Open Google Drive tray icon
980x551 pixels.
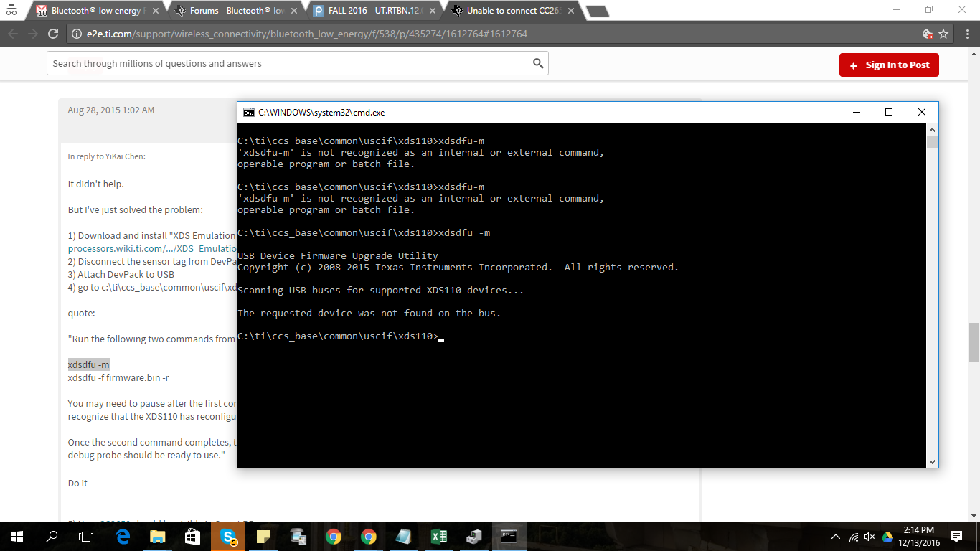click(x=887, y=537)
